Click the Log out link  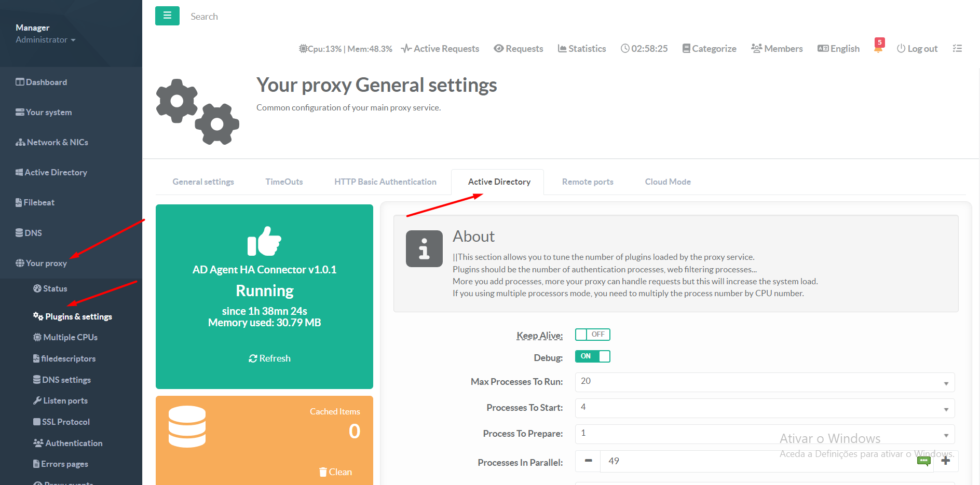tap(917, 49)
